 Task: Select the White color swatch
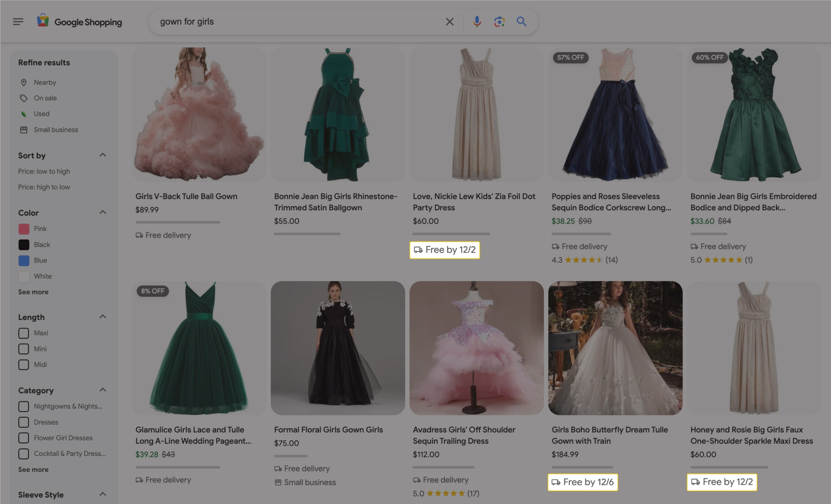23,276
